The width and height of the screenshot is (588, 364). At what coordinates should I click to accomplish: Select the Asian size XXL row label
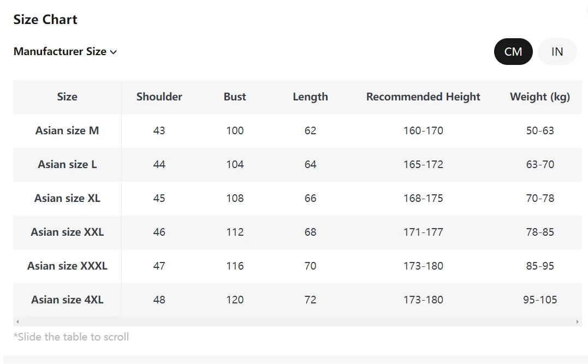pos(67,232)
